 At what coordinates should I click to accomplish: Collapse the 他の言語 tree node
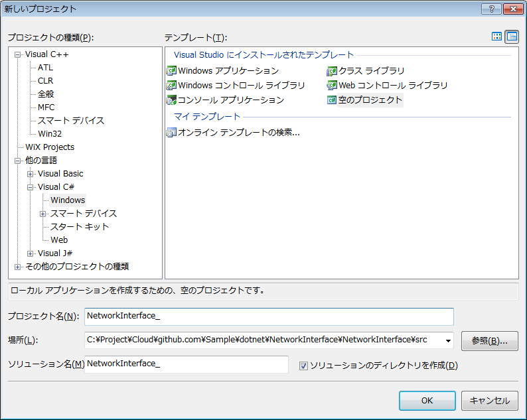17,161
